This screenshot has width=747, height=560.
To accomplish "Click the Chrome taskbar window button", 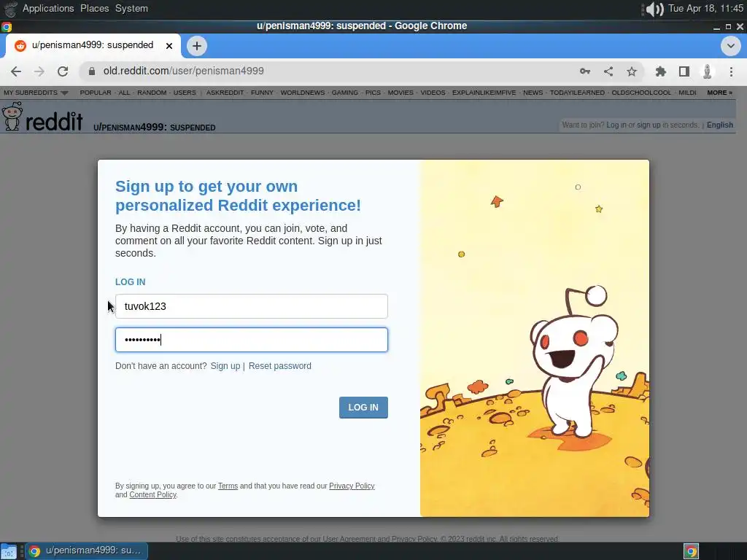I will (86, 551).
